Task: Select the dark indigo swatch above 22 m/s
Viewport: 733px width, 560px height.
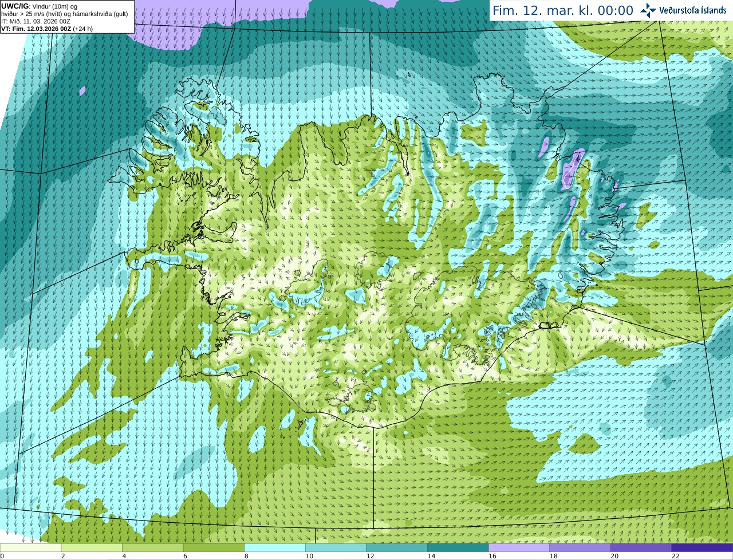Action: click(702, 547)
